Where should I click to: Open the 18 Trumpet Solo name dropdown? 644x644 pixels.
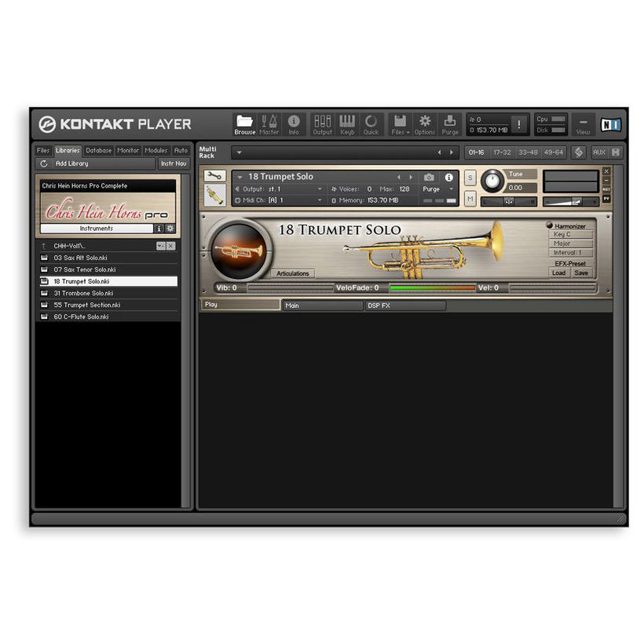point(240,177)
